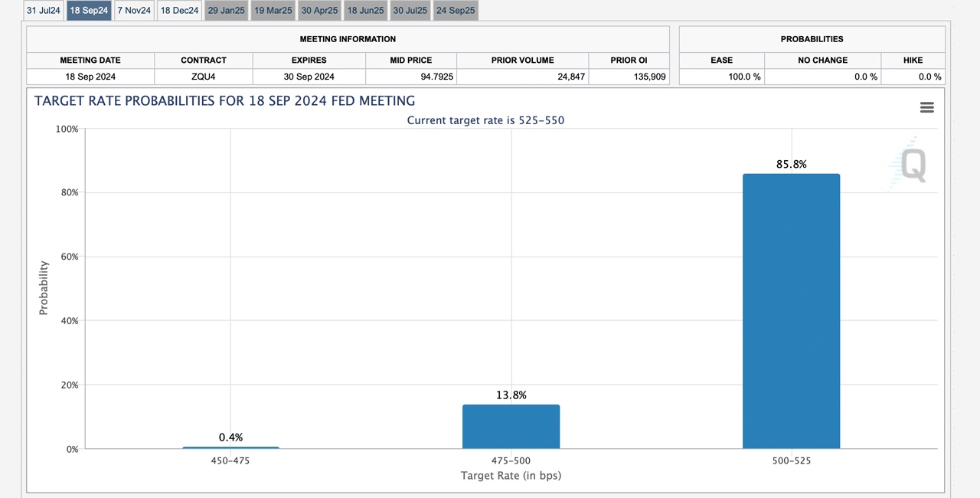Open the 18 Dec24 meeting tab
The width and height of the screenshot is (980, 498).
178,10
